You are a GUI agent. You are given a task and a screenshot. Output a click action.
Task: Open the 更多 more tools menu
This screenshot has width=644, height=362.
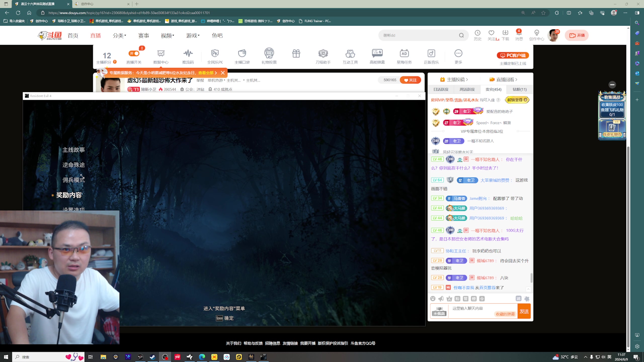(458, 54)
